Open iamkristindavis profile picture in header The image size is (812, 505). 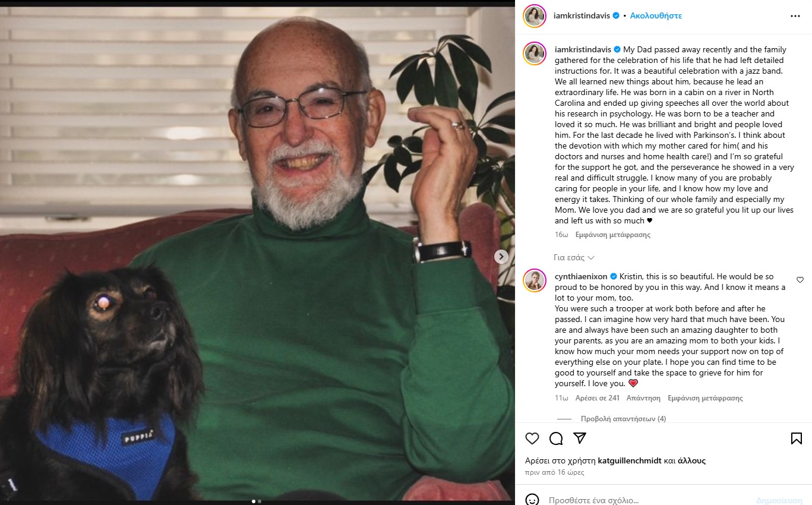coord(535,16)
